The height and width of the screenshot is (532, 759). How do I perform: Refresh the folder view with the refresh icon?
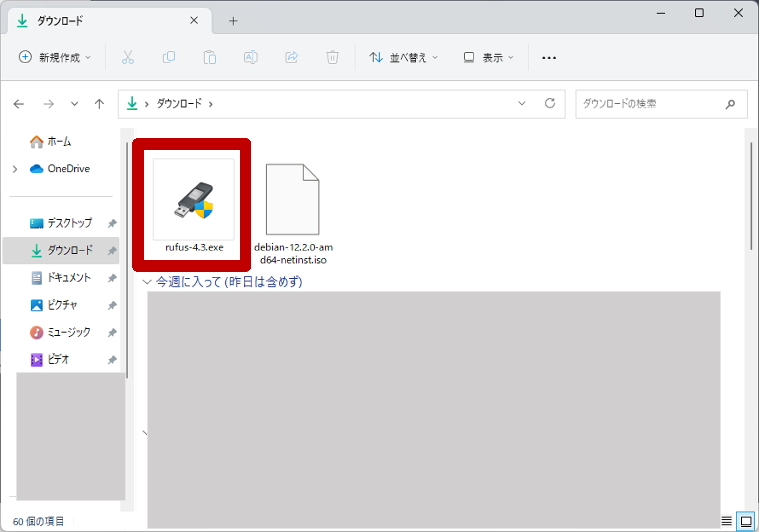point(550,103)
